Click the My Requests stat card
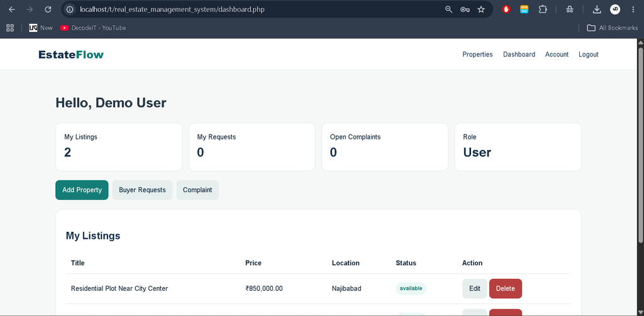Image resolution: width=644 pixels, height=316 pixels. coord(252,147)
